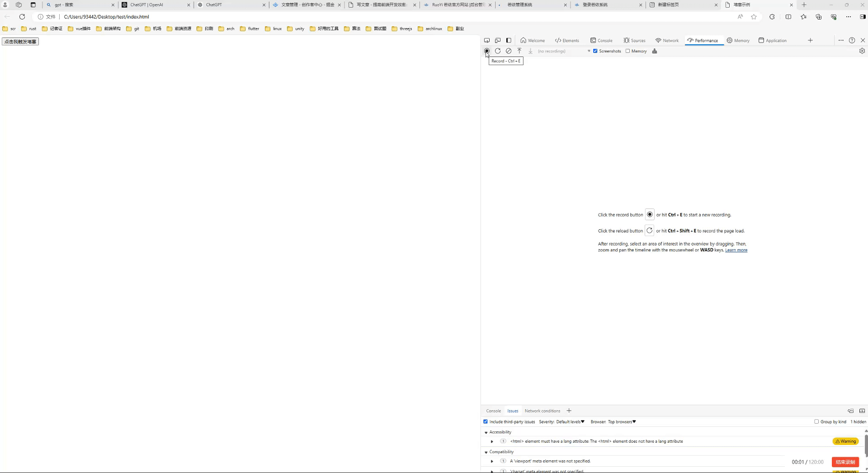Open the Memory panel tab
Screen dimensions: 868x473
click(738, 40)
